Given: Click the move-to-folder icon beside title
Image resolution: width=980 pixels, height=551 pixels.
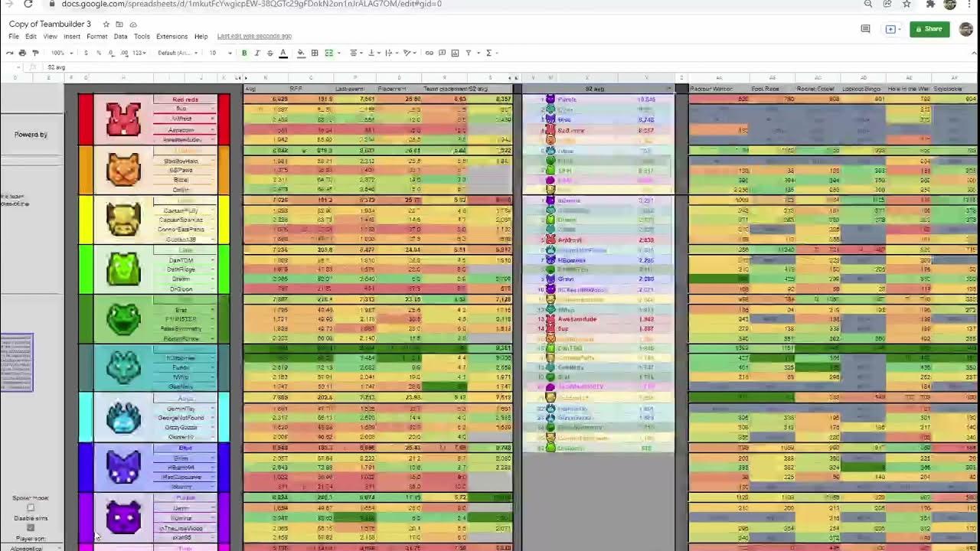Looking at the screenshot, I should point(119,24).
